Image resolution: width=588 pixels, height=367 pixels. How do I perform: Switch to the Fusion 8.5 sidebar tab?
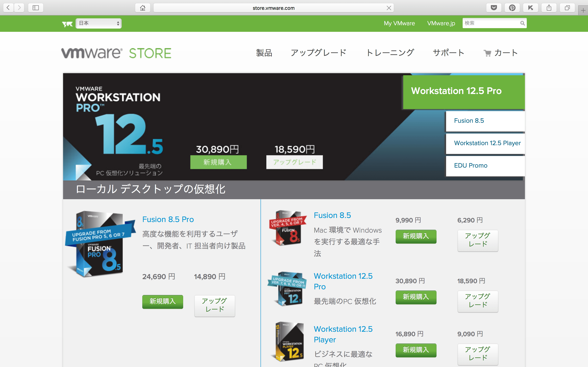pos(485,121)
